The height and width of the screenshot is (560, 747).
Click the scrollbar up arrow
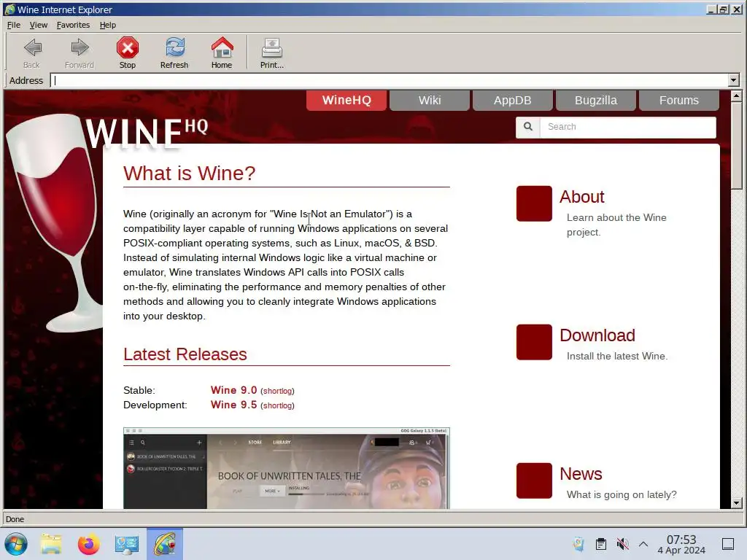coord(736,96)
